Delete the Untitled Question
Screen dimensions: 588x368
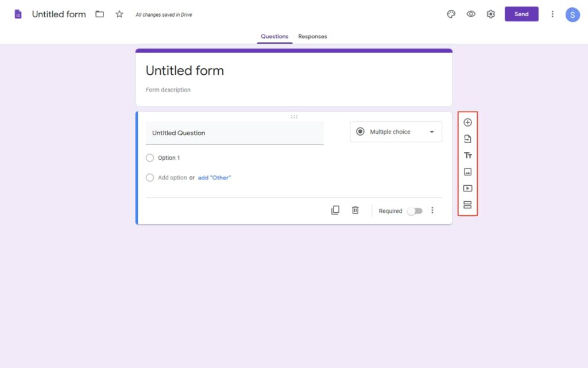pos(355,210)
